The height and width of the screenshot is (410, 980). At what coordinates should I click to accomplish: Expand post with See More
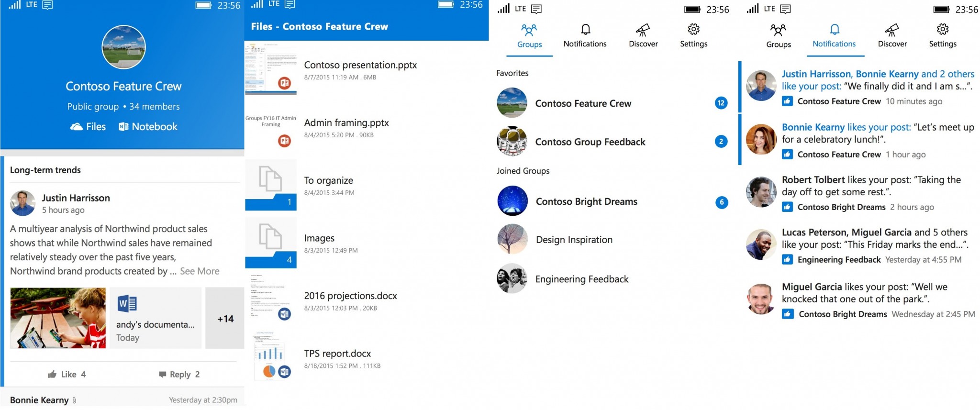tap(200, 271)
